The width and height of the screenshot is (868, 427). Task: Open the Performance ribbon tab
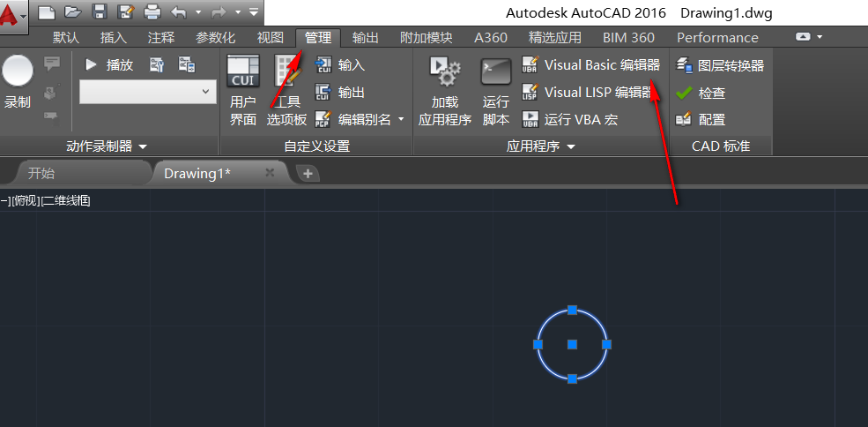tap(717, 38)
